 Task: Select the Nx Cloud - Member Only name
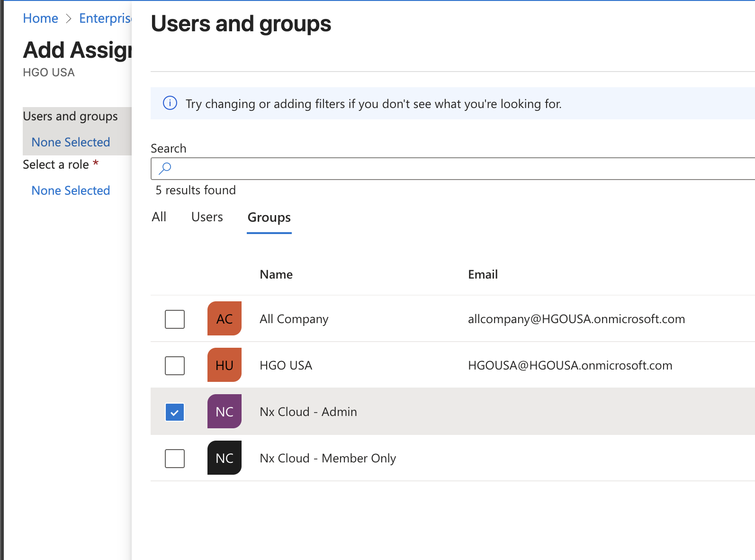coord(328,458)
